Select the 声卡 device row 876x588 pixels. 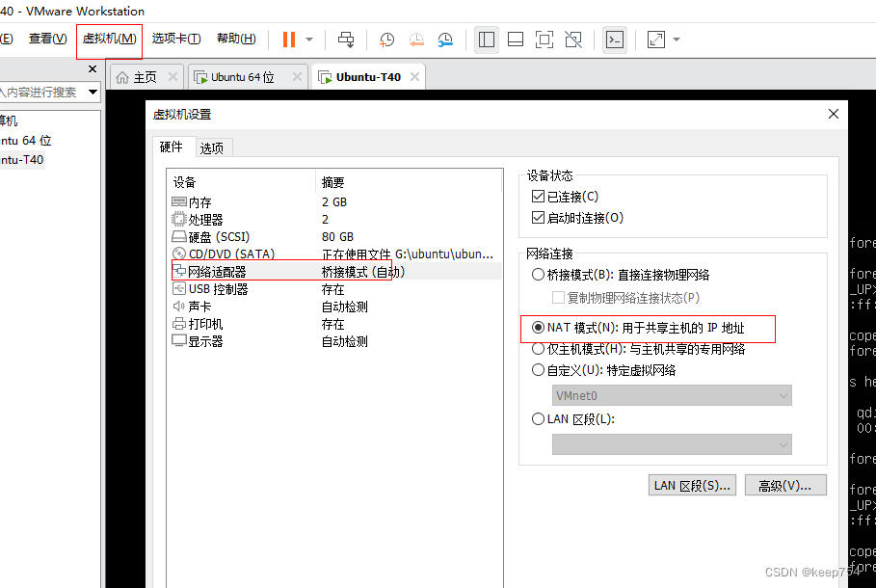tap(335, 307)
